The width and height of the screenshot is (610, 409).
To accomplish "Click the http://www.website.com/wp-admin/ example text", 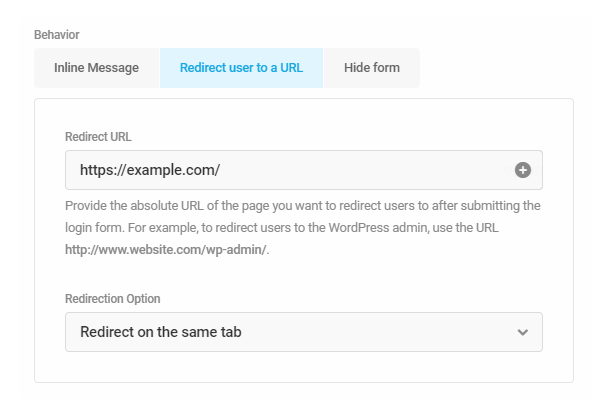I will point(166,249).
